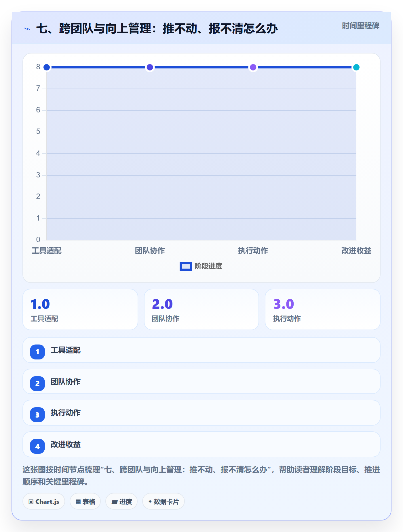Click the card title 七、跨团队与向上管理

[x=157, y=28]
